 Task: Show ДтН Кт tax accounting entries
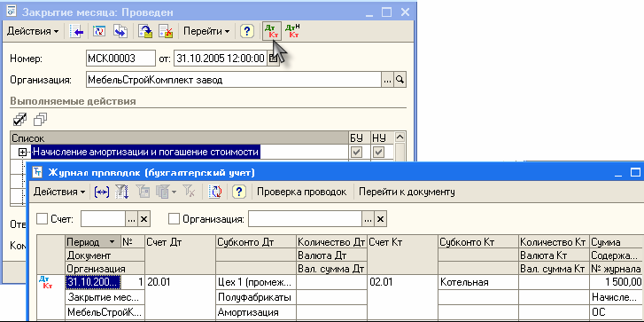point(292,31)
